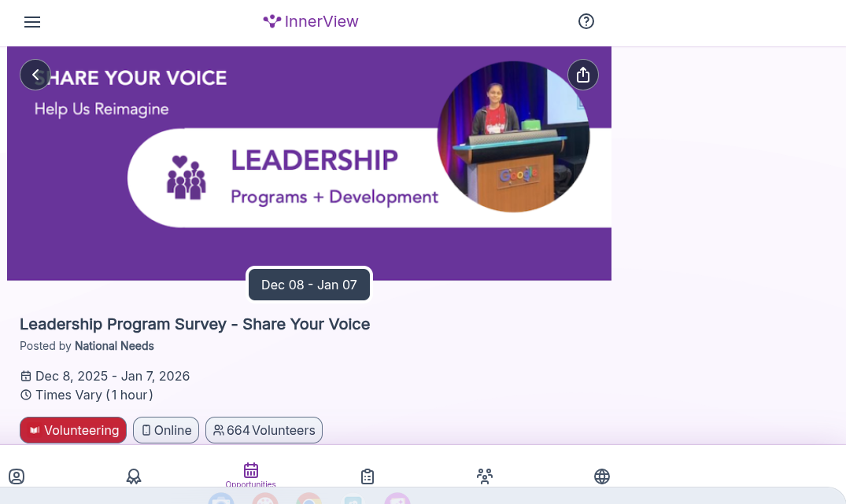846x504 pixels.
Task: Click the Leadership Program Survey title
Action: coord(194,324)
